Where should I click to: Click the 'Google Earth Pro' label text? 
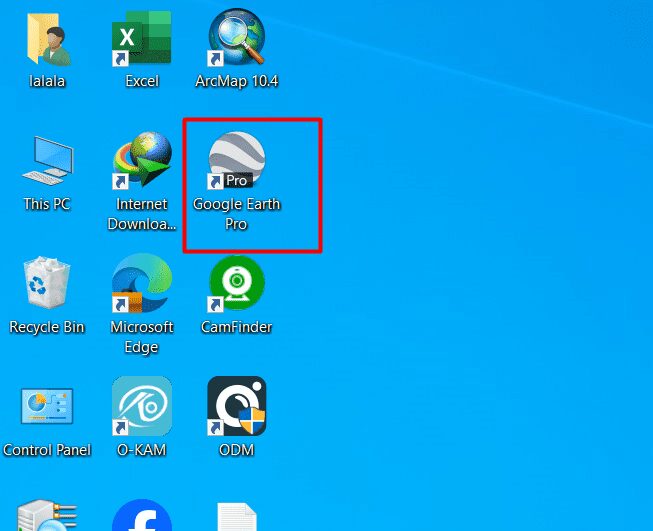237,214
